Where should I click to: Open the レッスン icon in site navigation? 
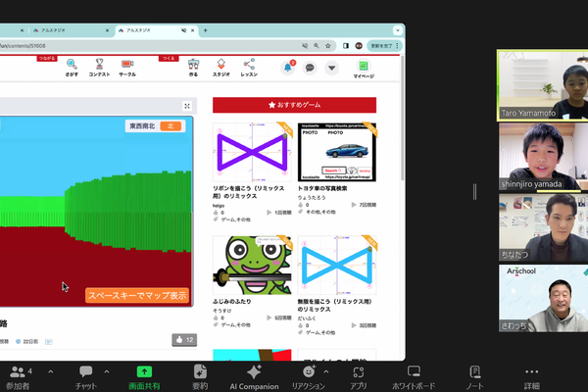point(249,68)
